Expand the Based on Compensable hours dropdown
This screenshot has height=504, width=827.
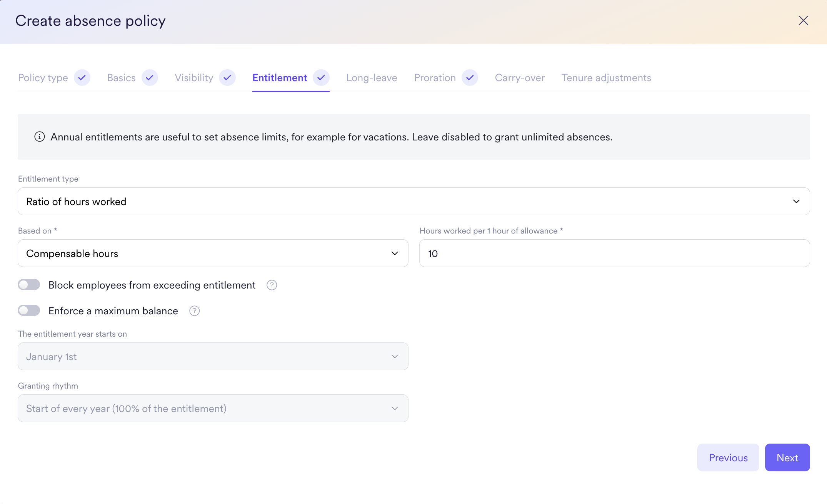213,253
